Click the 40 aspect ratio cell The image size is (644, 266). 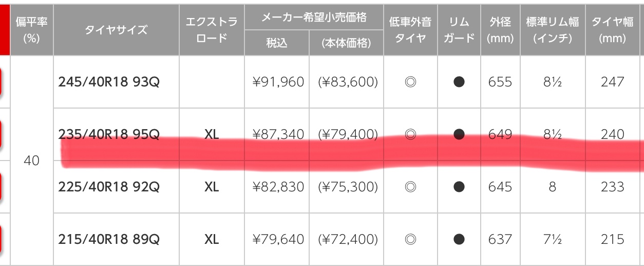pos(31,161)
